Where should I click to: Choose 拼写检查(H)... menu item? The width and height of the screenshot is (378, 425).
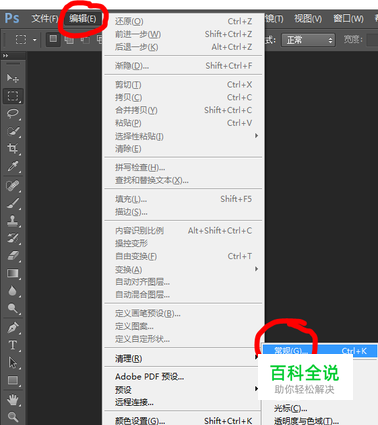pos(183,167)
